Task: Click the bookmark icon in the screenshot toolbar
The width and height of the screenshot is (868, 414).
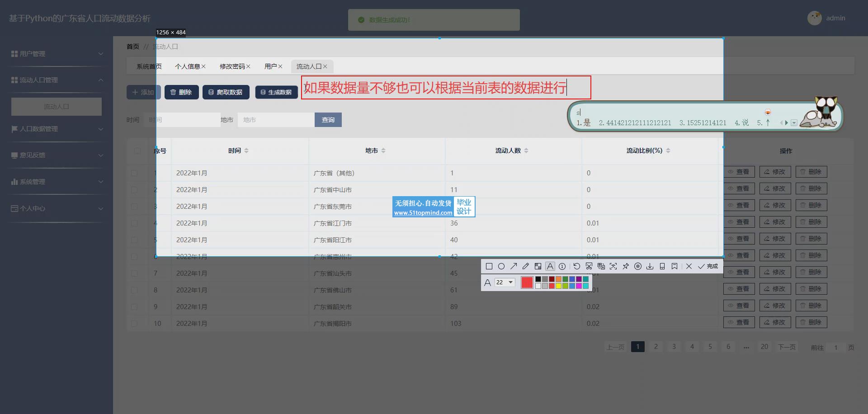Action: (x=674, y=266)
